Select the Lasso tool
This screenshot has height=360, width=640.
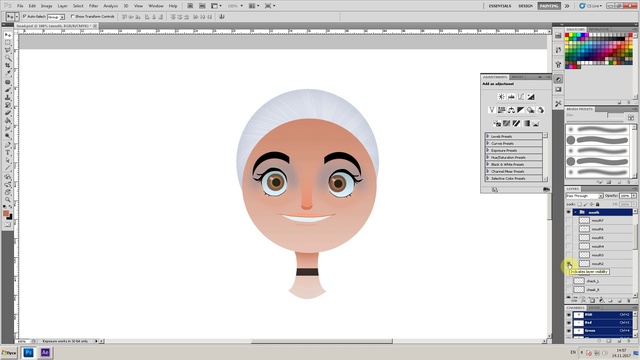pyautogui.click(x=8, y=51)
